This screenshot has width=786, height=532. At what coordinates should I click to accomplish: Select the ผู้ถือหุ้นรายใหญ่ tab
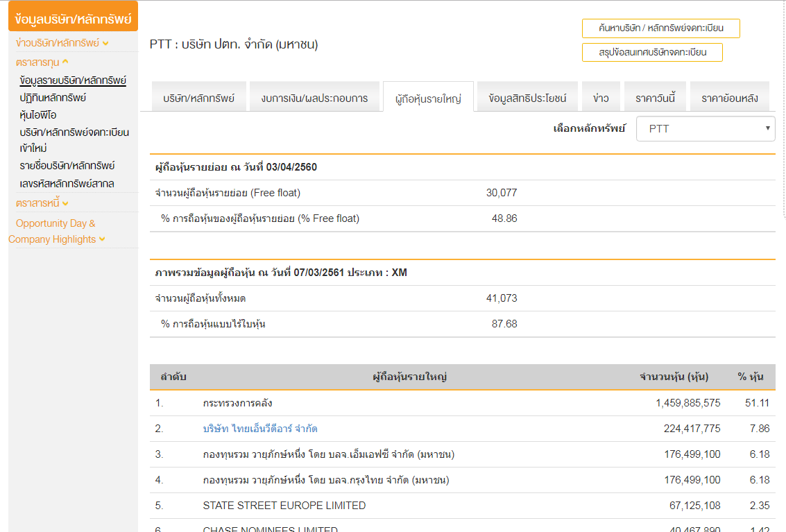pos(428,98)
